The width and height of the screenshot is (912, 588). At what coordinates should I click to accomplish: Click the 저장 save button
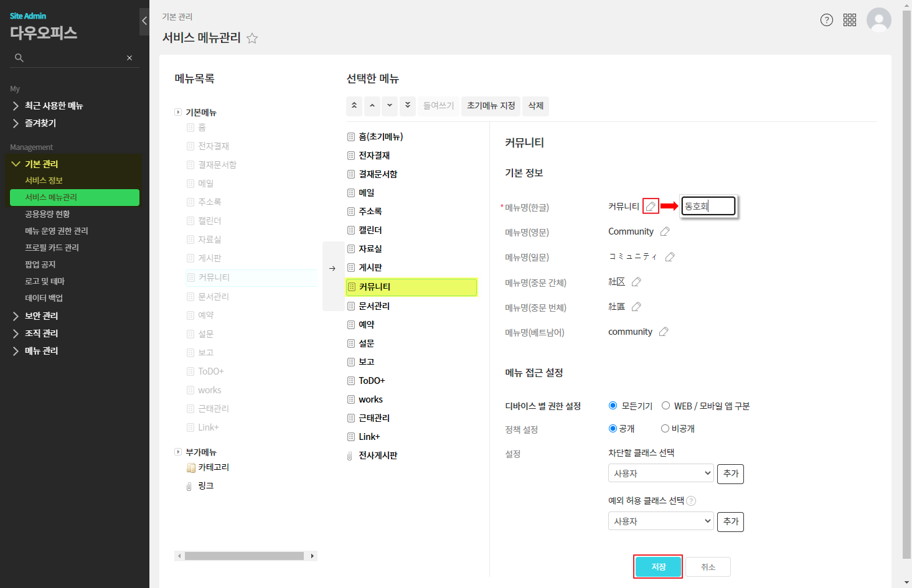pyautogui.click(x=658, y=567)
